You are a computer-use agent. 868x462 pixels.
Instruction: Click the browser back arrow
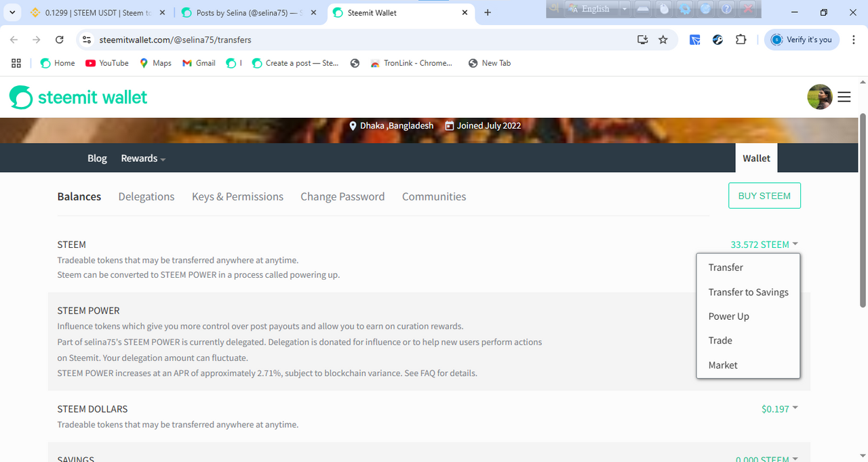14,40
